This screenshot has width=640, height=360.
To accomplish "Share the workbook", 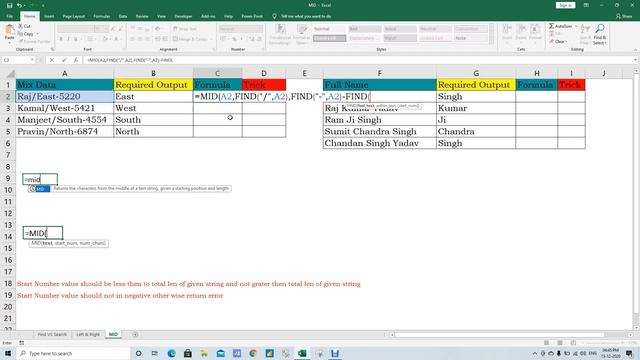I will (x=624, y=16).
